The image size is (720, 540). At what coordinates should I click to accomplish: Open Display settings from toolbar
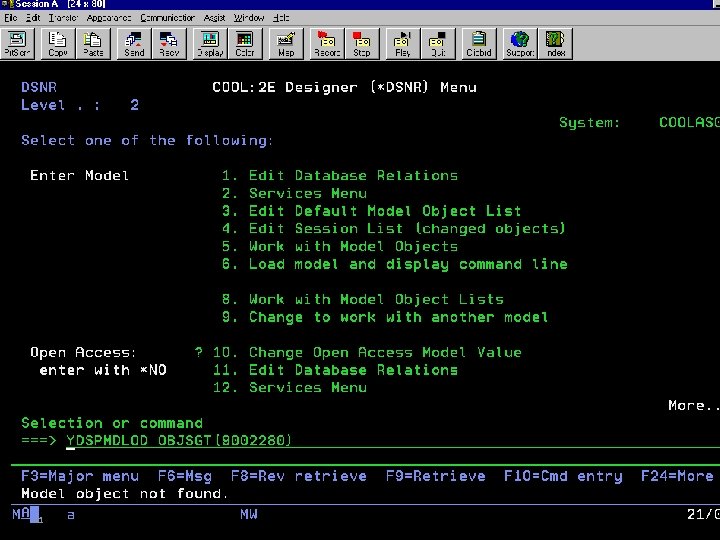[x=210, y=44]
